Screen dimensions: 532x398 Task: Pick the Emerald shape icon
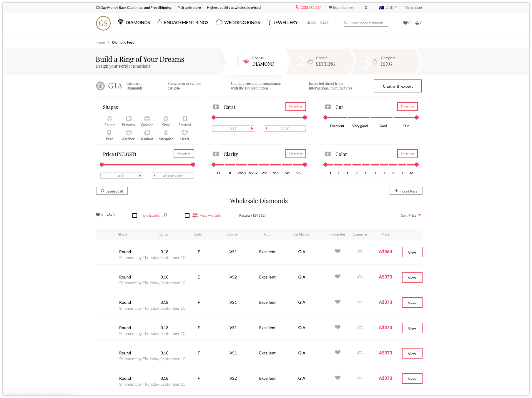click(185, 119)
